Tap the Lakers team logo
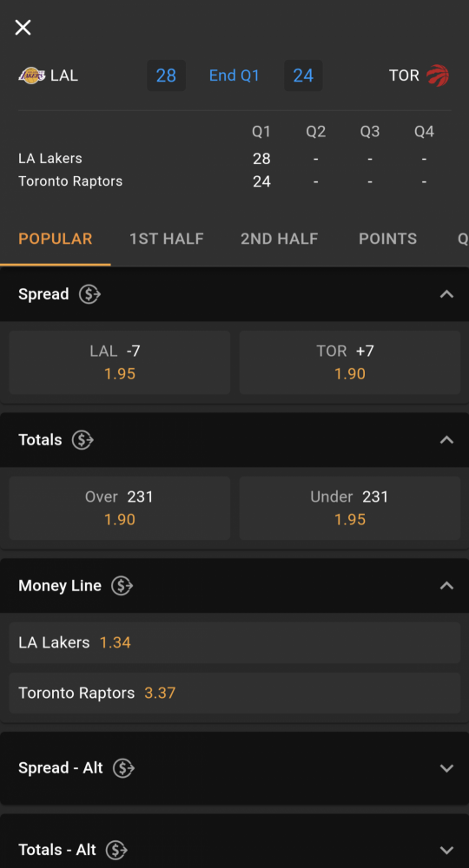 32,76
